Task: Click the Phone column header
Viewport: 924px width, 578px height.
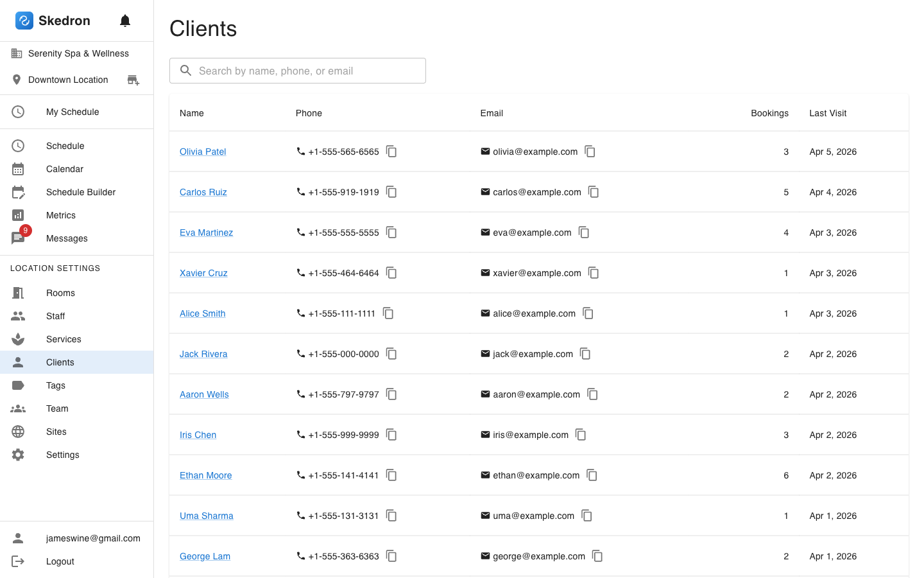Action: click(x=309, y=113)
